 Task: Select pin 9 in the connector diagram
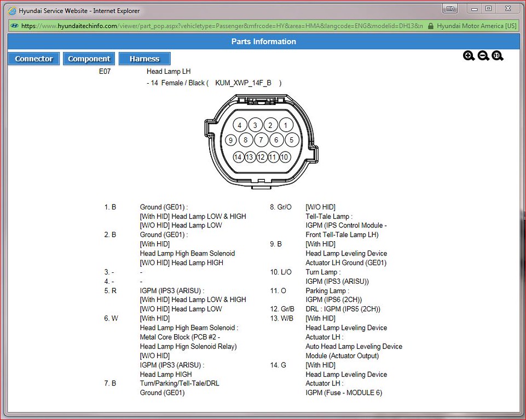point(230,140)
